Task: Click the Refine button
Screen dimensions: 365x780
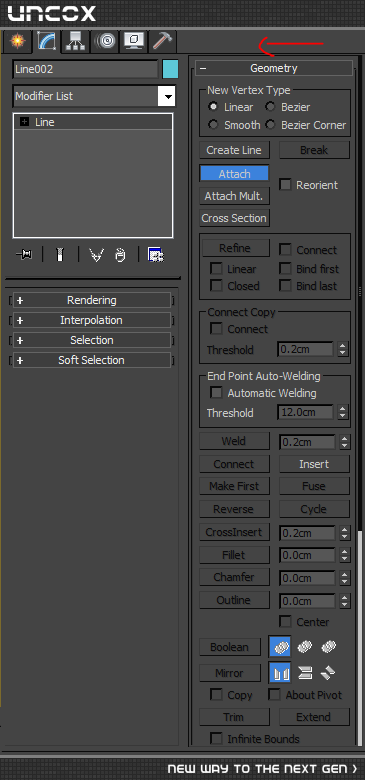Action: 235,248
